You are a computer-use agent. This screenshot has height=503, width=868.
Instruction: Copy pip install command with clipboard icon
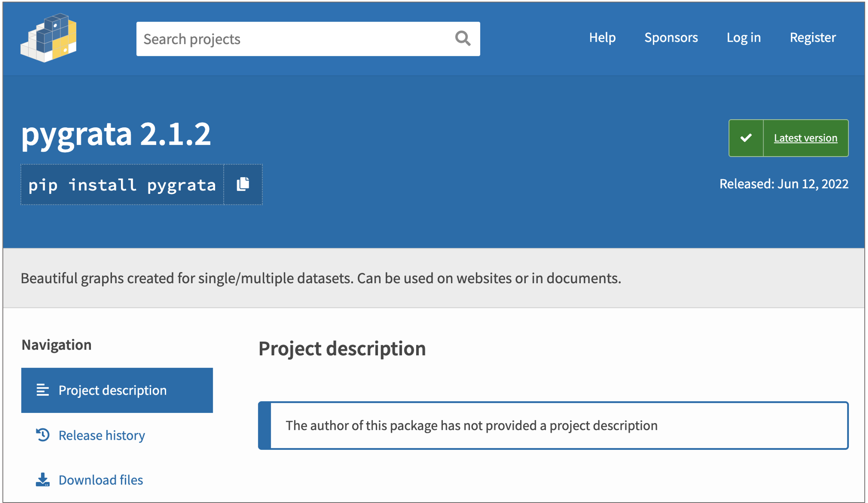243,184
